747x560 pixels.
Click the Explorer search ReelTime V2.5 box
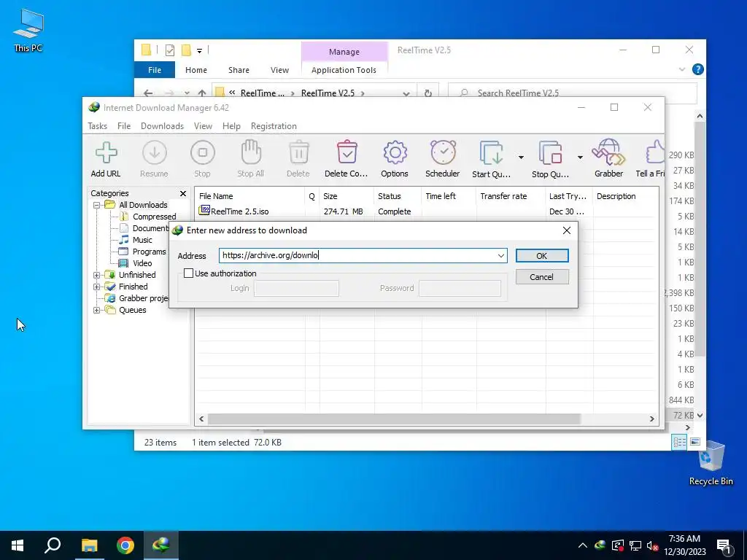[572, 93]
